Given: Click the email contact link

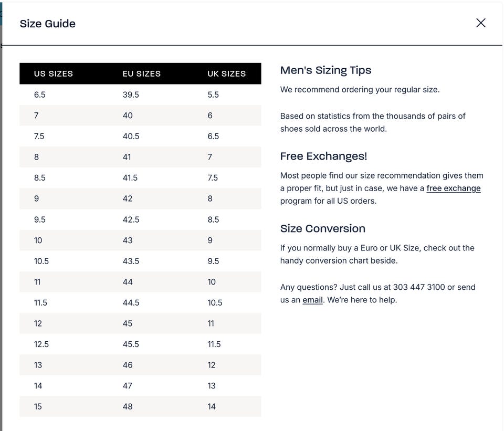Looking at the screenshot, I should 312,300.
